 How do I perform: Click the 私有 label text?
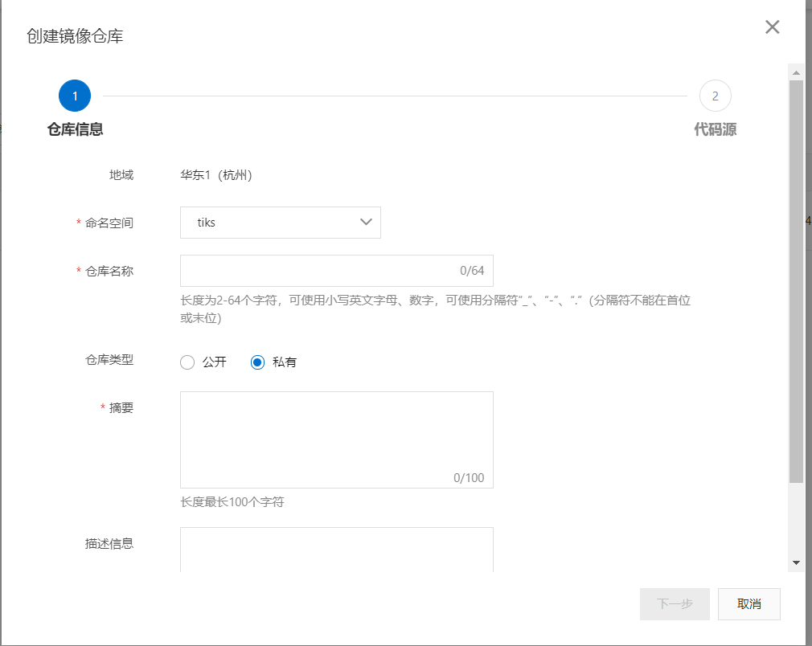(285, 362)
